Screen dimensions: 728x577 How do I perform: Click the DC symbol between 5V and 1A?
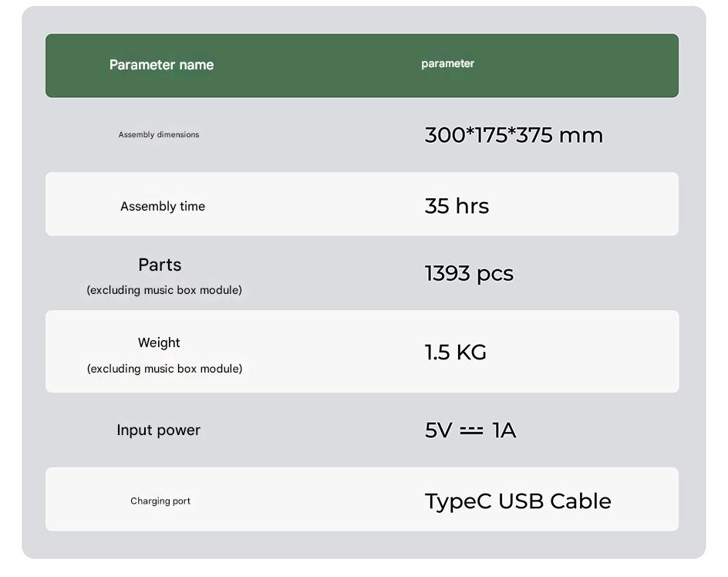[x=471, y=430]
